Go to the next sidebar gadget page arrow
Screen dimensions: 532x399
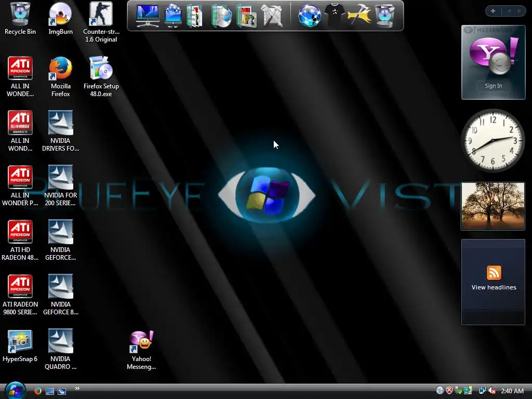point(519,11)
